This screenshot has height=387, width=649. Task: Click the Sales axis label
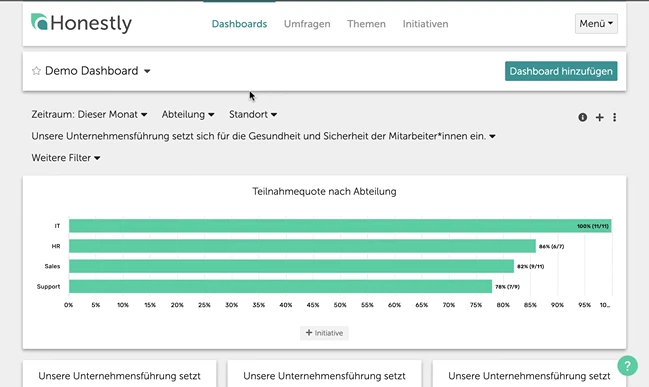pyautogui.click(x=52, y=266)
